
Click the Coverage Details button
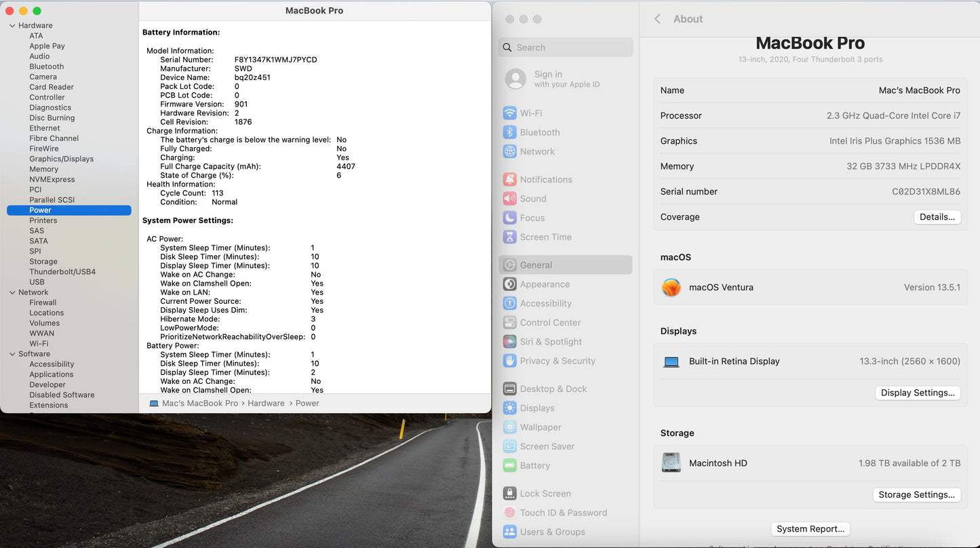pyautogui.click(x=937, y=217)
